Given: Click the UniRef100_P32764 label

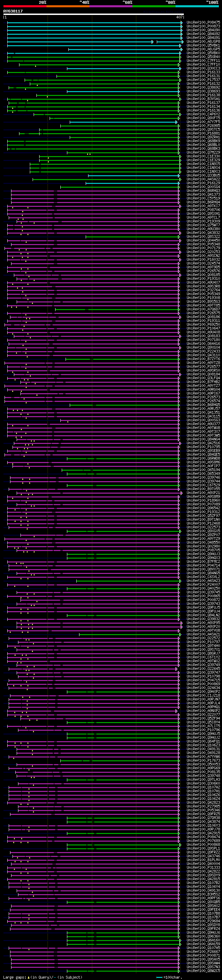Looking at the screenshot, I should point(203,290).
